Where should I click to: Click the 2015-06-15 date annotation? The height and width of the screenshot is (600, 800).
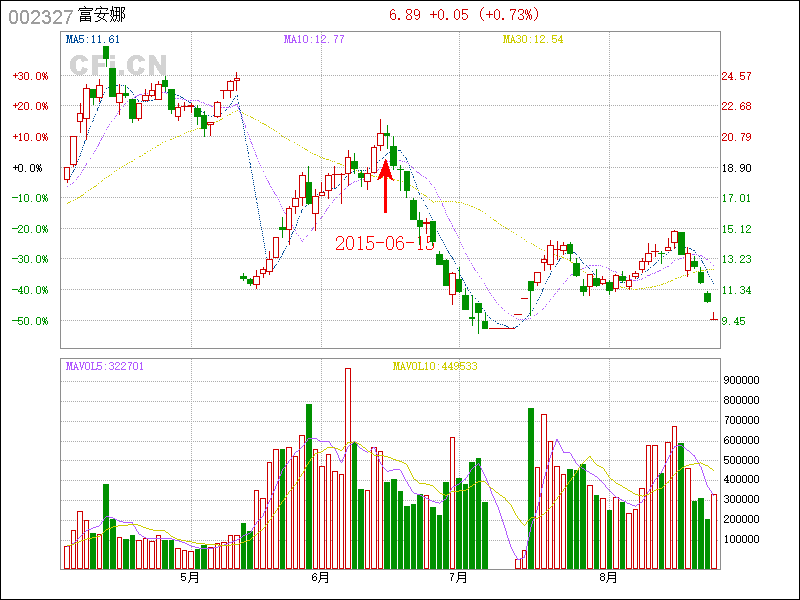coord(385,243)
